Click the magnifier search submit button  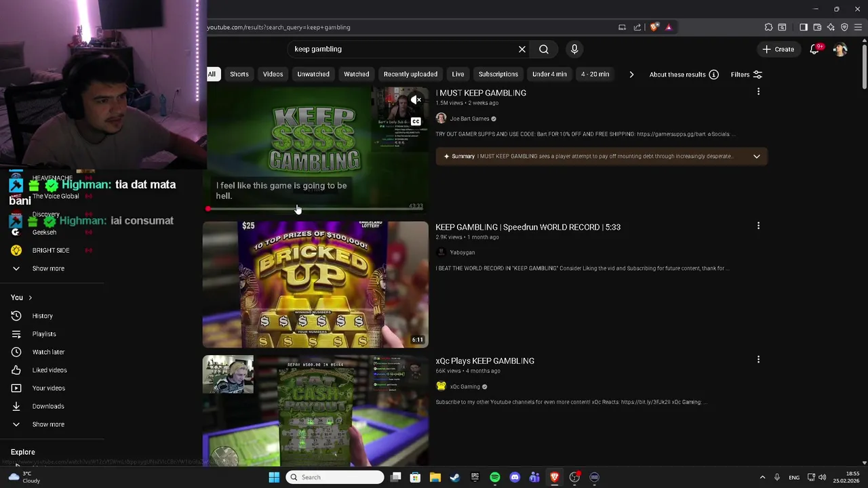544,49
